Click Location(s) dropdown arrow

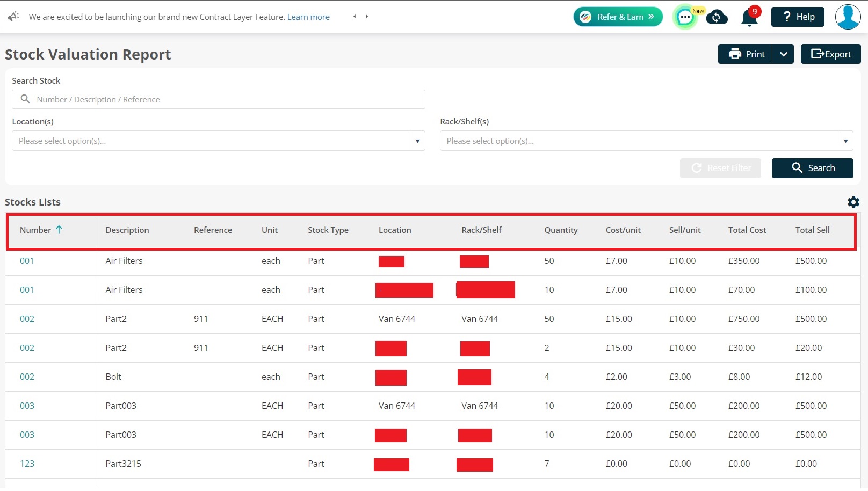[417, 141]
